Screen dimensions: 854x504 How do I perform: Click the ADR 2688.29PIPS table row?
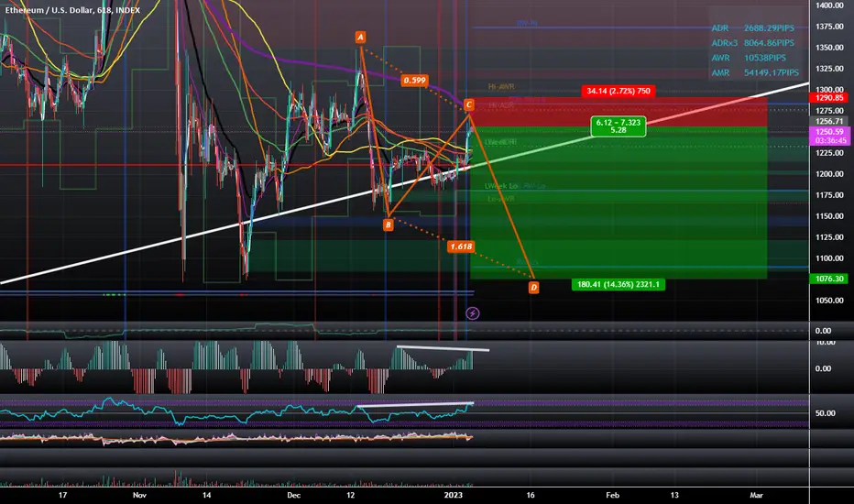(x=752, y=27)
